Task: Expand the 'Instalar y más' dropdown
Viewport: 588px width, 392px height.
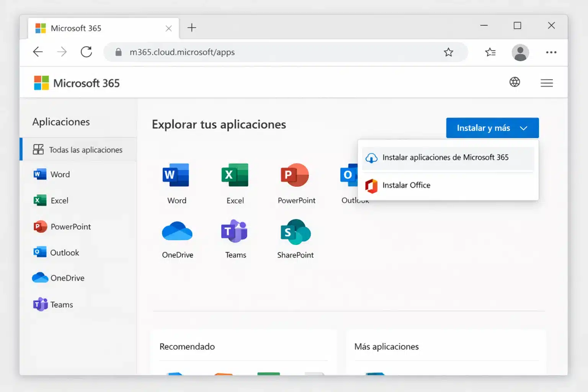Action: click(x=492, y=128)
